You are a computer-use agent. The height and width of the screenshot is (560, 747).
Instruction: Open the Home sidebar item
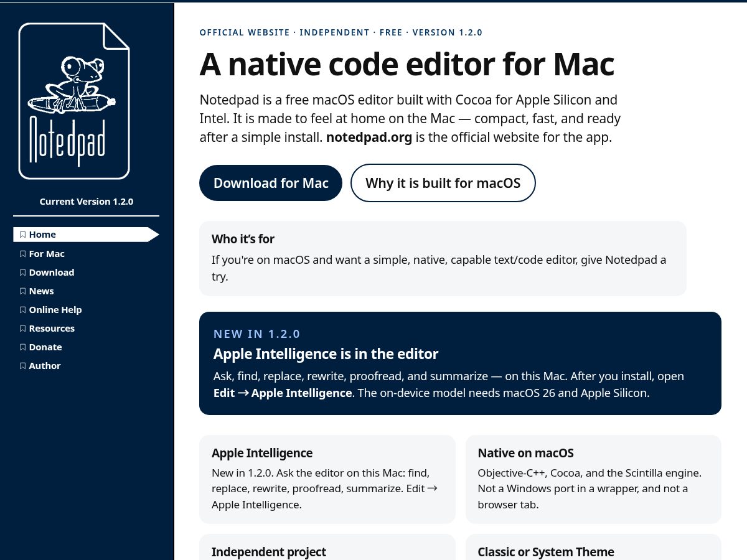pyautogui.click(x=86, y=235)
